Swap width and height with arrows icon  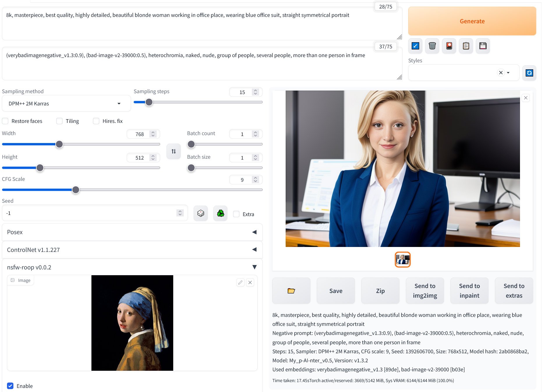(x=174, y=151)
